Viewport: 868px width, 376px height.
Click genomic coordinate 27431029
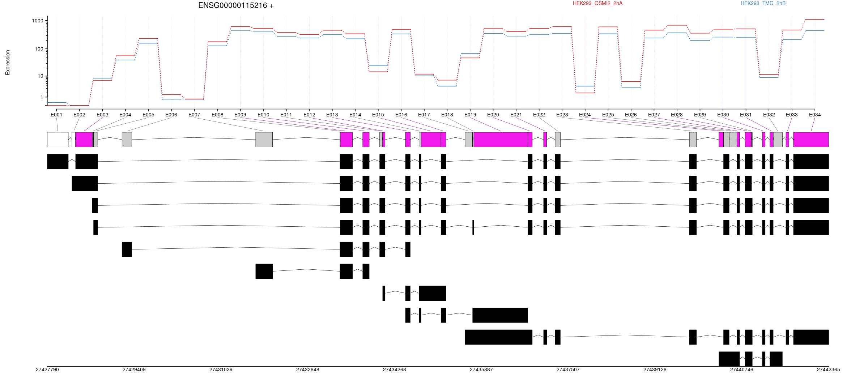221,370
